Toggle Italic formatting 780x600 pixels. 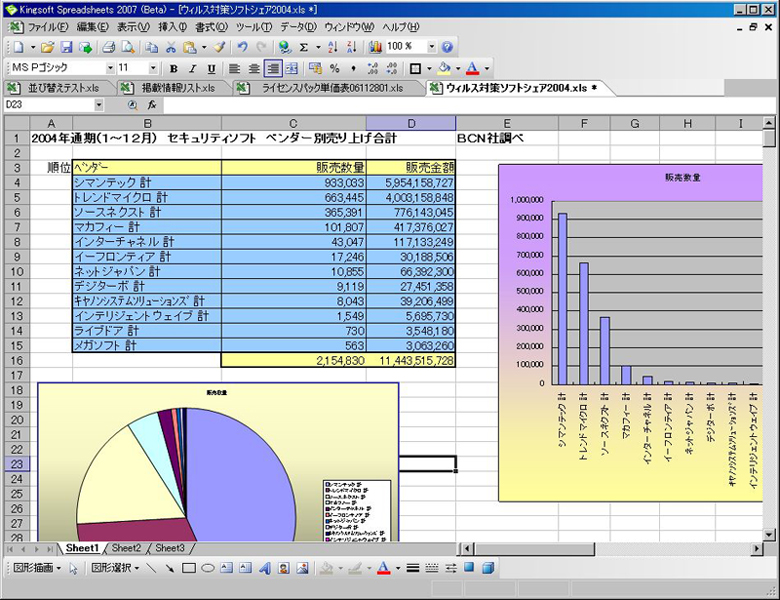point(193,69)
